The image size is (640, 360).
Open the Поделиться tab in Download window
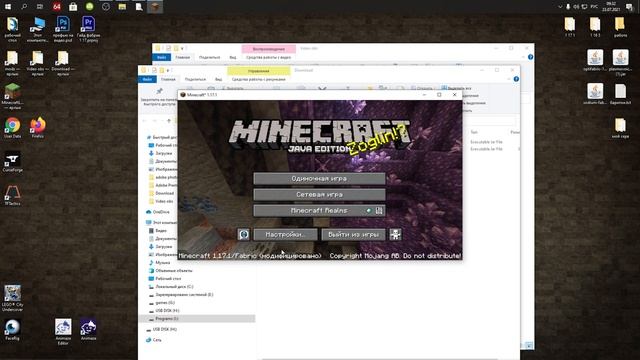click(x=195, y=79)
